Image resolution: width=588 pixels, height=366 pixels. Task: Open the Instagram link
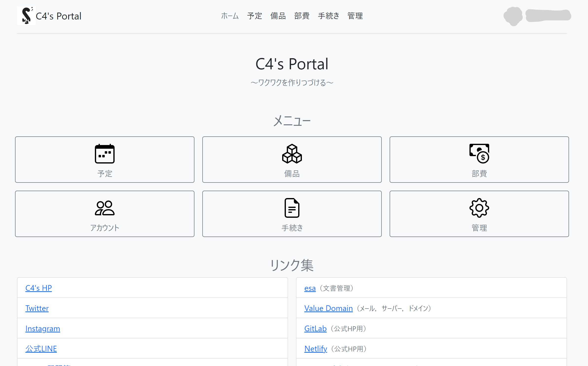click(43, 328)
